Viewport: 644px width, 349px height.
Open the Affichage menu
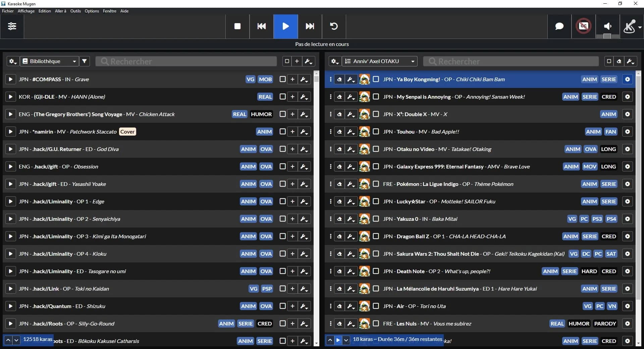(26, 11)
